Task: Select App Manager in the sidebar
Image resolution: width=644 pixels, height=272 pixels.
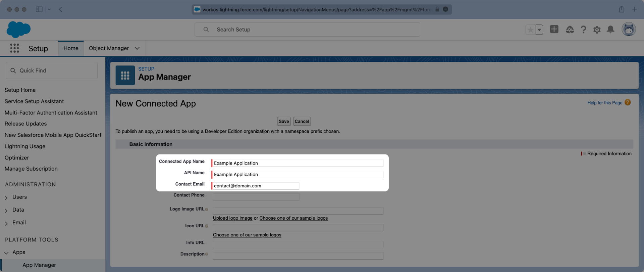Action: 39,265
